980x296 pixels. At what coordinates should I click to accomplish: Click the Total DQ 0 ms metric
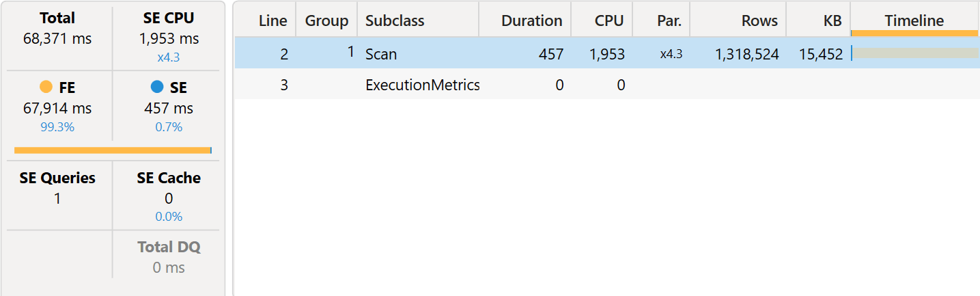[169, 257]
